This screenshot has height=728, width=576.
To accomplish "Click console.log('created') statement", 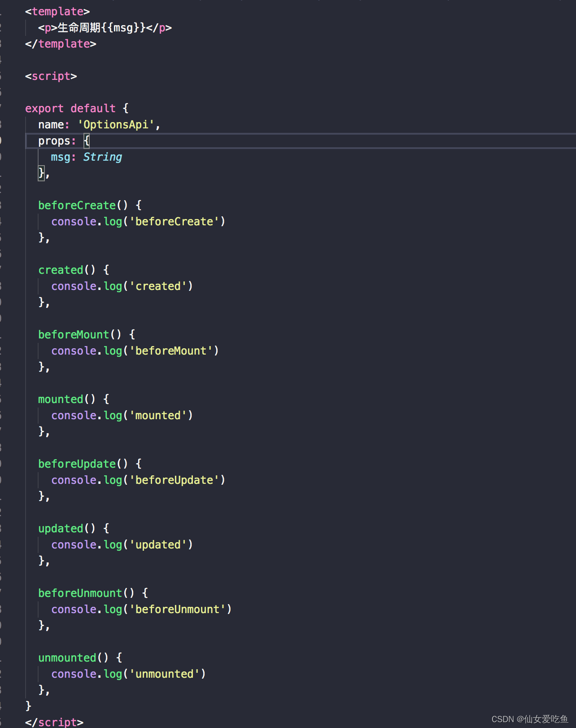I will click(x=122, y=286).
